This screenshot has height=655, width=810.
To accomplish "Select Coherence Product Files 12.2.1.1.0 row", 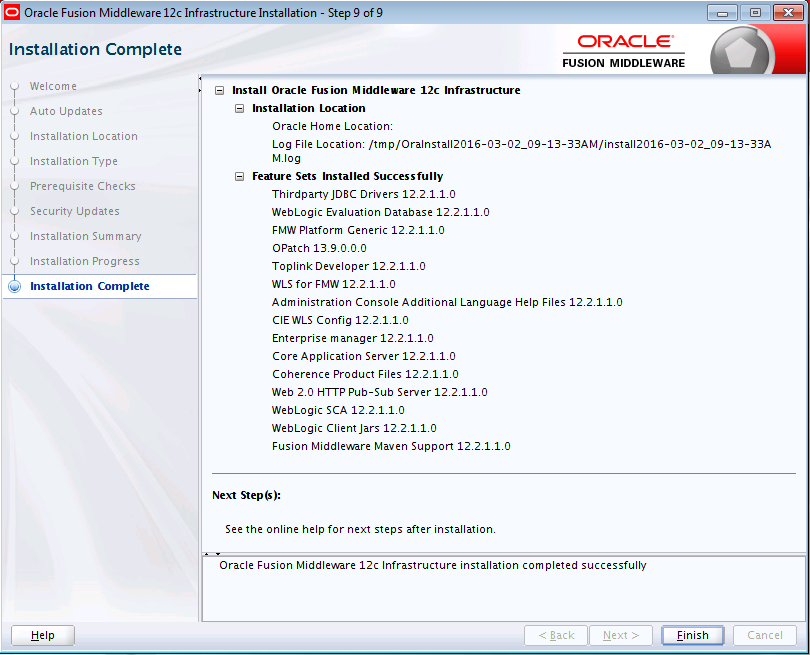I will [x=365, y=375].
